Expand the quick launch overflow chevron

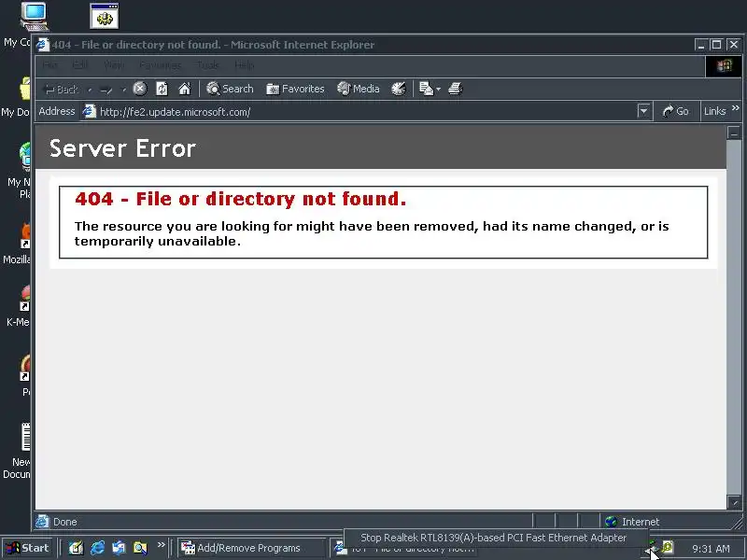pos(161,544)
